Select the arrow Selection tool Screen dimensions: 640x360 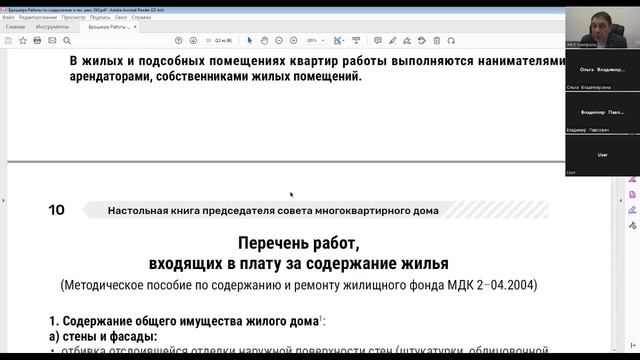tap(249, 40)
